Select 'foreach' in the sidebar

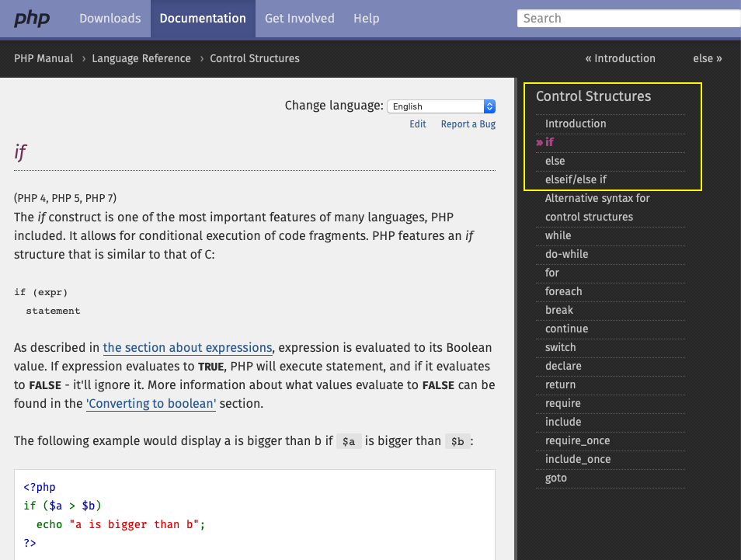coord(563,291)
